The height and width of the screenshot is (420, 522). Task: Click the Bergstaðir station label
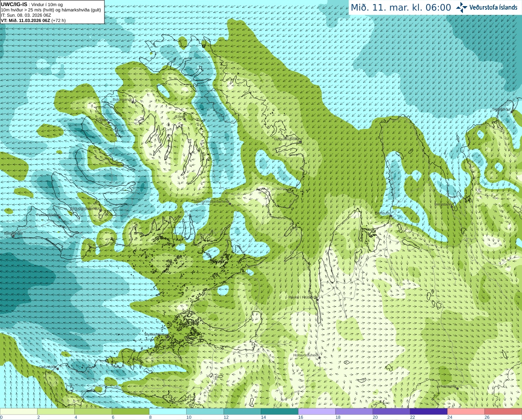coord(443,204)
